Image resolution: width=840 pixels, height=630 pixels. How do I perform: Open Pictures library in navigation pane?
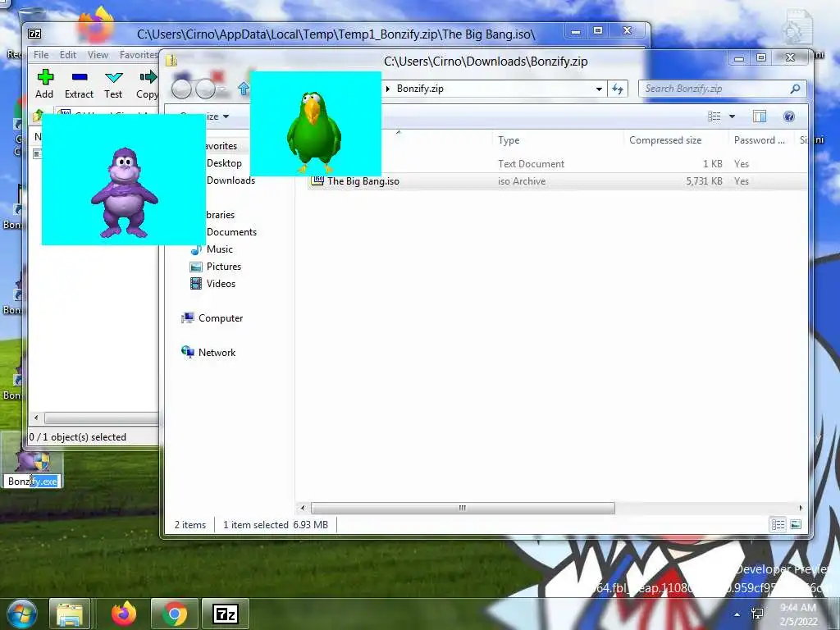pyautogui.click(x=224, y=267)
